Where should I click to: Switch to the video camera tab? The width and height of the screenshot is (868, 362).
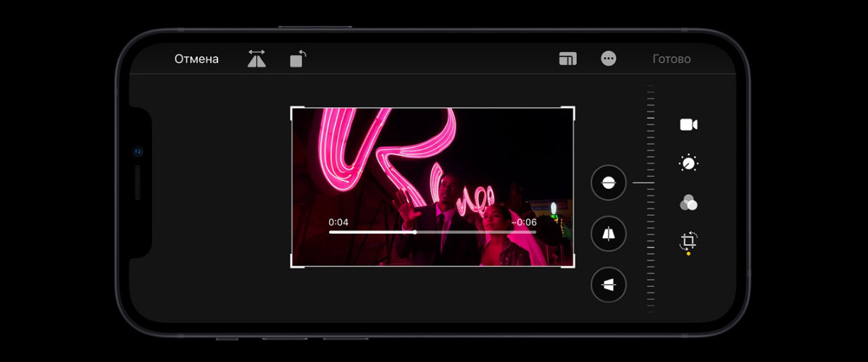click(688, 125)
